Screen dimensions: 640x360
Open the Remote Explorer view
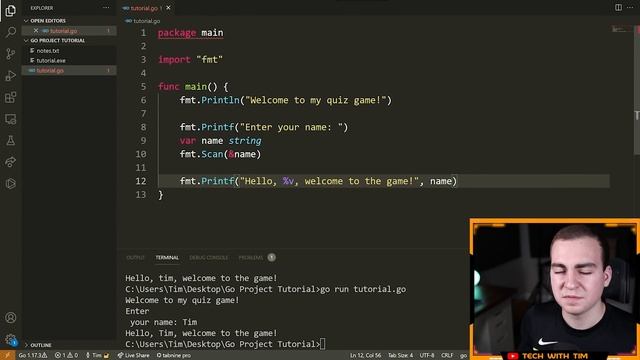(11, 119)
